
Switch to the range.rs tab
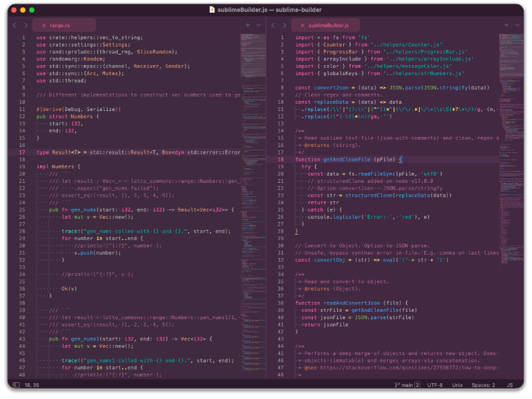[64, 25]
